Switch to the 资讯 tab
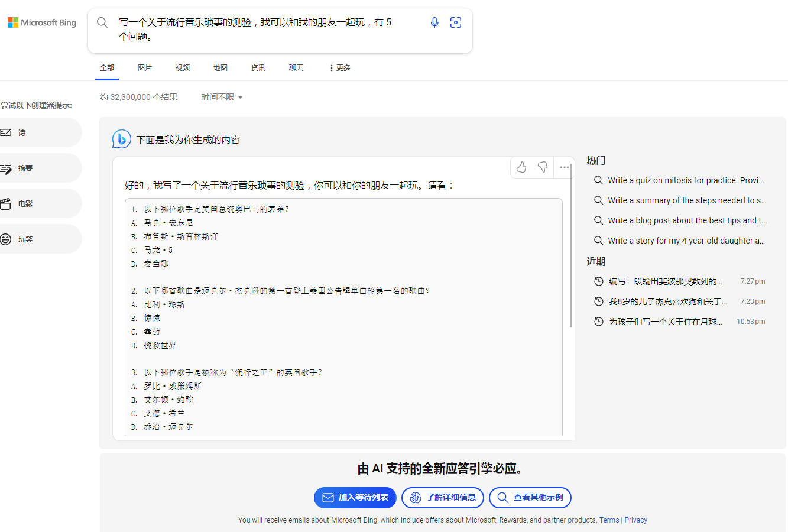Viewport: 788px width, 532px height. [258, 68]
